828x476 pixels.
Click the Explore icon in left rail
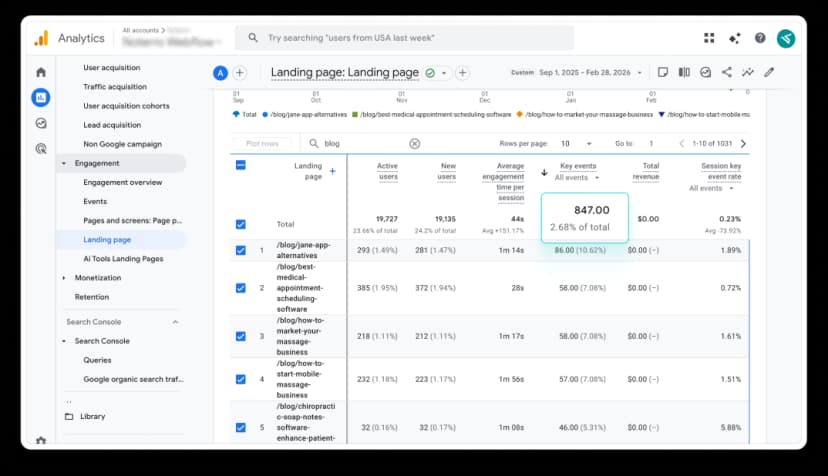tap(41, 123)
